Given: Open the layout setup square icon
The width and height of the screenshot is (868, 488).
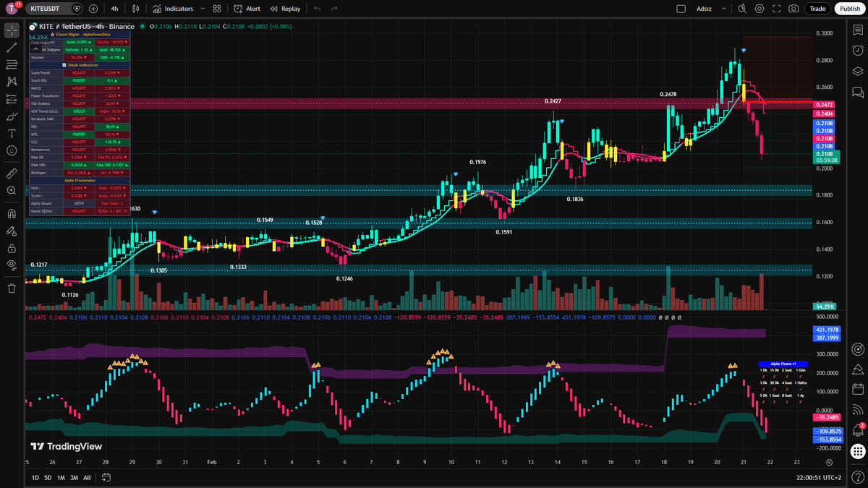Looking at the screenshot, I should (x=681, y=9).
